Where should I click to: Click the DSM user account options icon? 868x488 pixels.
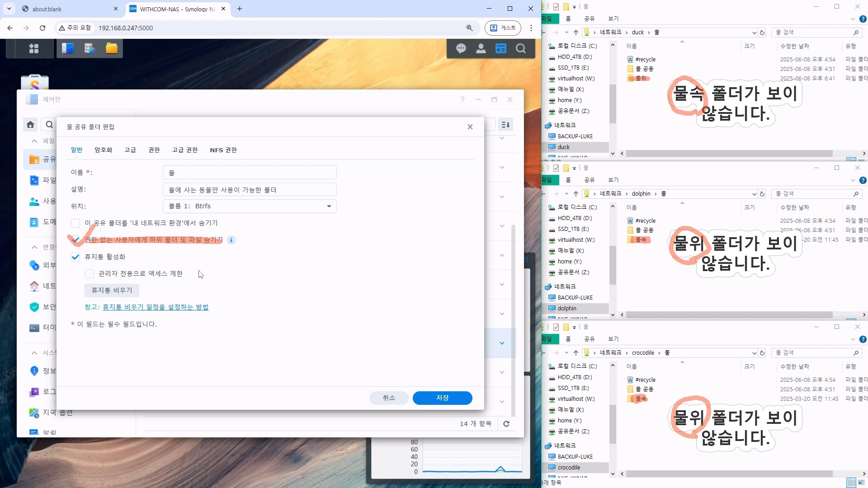click(481, 48)
